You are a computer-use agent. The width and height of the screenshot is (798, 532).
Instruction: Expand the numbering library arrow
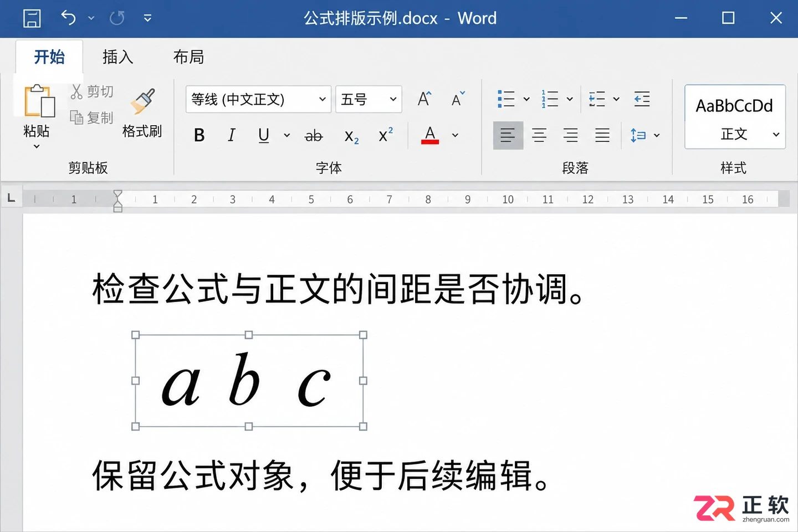pos(570,99)
